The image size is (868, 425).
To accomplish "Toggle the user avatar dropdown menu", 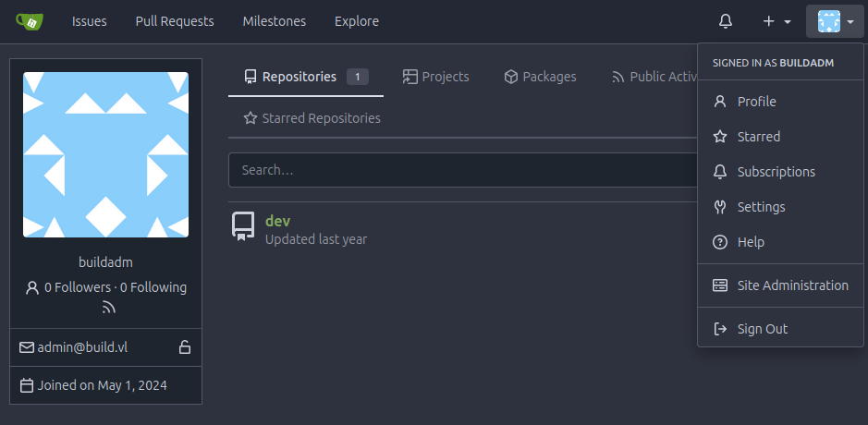I will (835, 21).
